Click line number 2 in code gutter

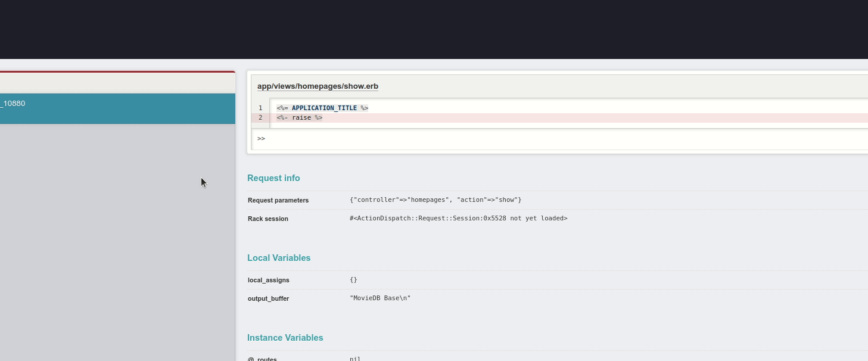point(260,118)
